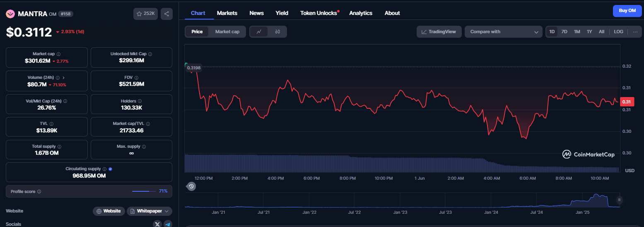Screen dimensions: 644x227
Task: Expand the Whitepaper dropdown
Action: point(150,211)
